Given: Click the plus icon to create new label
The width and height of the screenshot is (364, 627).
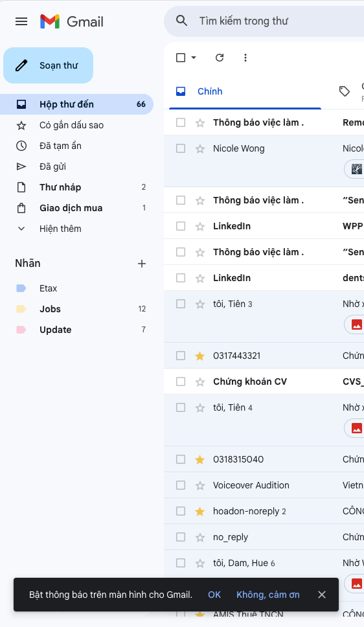Looking at the screenshot, I should (142, 264).
